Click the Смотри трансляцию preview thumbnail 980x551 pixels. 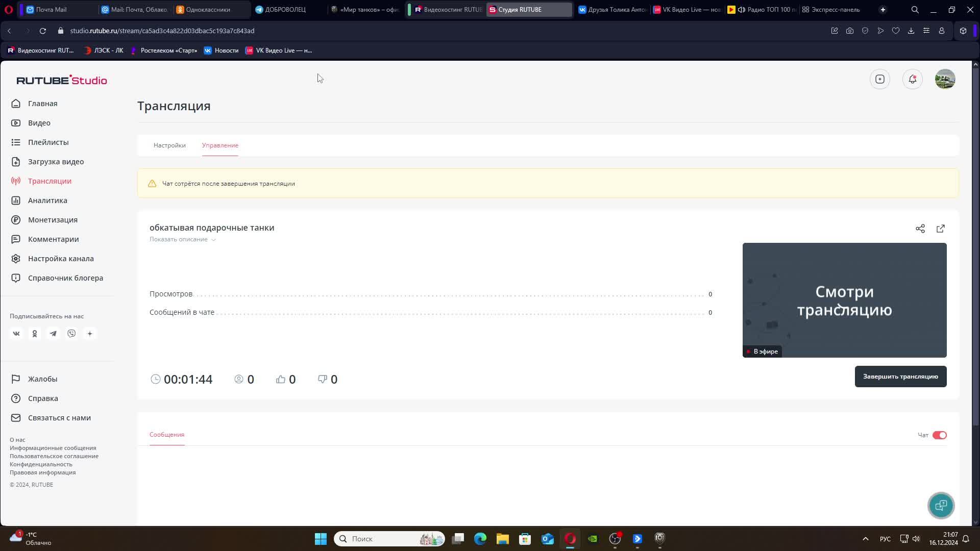tap(844, 300)
